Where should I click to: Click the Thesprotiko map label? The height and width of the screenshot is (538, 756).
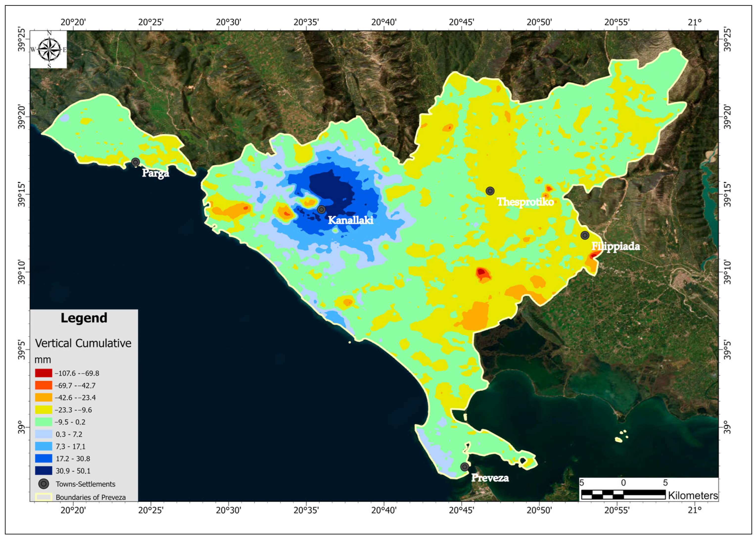point(525,202)
